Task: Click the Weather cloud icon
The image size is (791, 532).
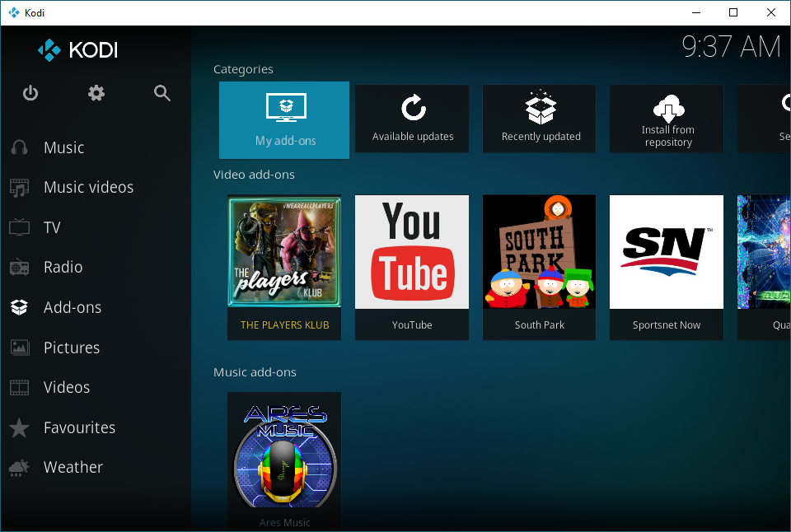Action: pyautogui.click(x=19, y=468)
